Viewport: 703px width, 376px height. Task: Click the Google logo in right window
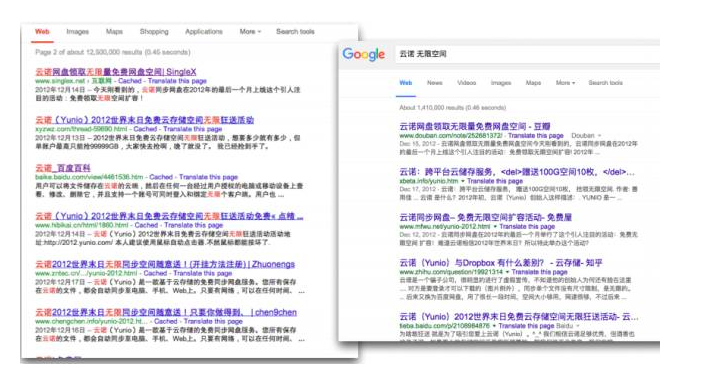pos(364,55)
